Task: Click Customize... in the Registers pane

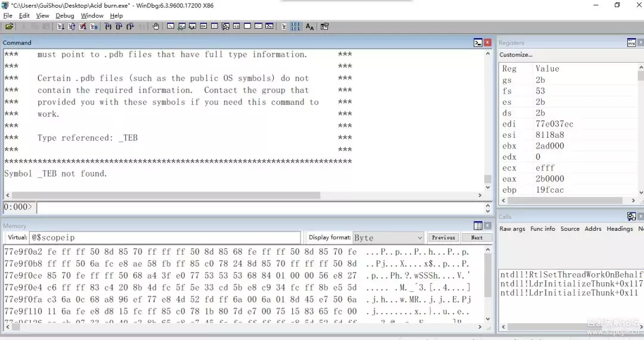Action: (516, 55)
